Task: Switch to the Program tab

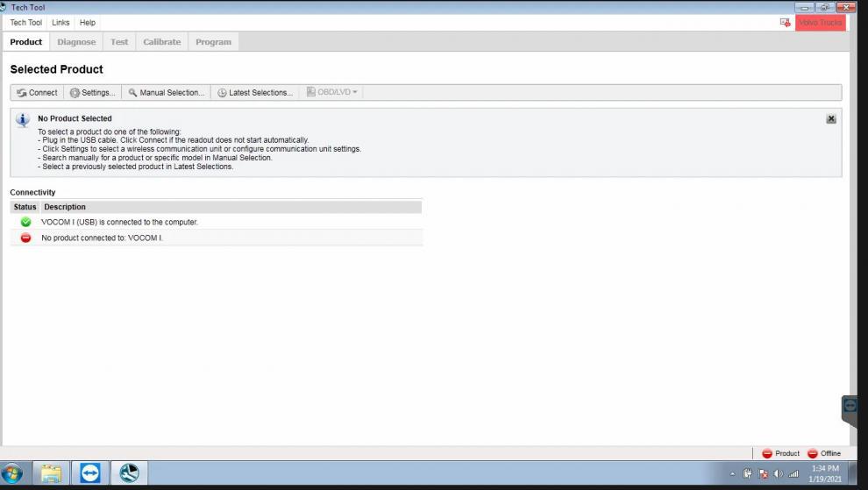Action: click(x=213, y=42)
